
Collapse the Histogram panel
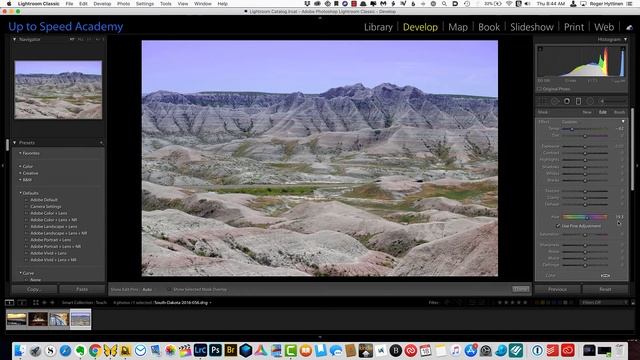tap(625, 40)
